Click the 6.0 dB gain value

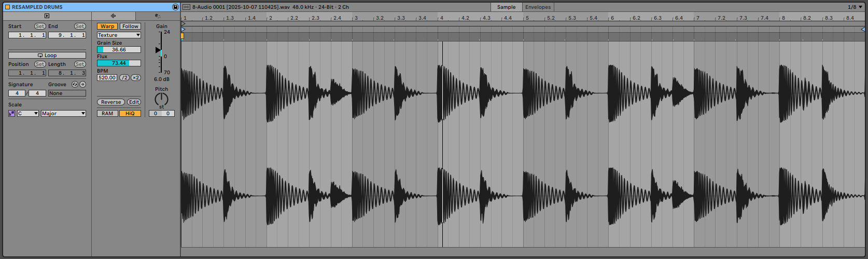coord(162,79)
